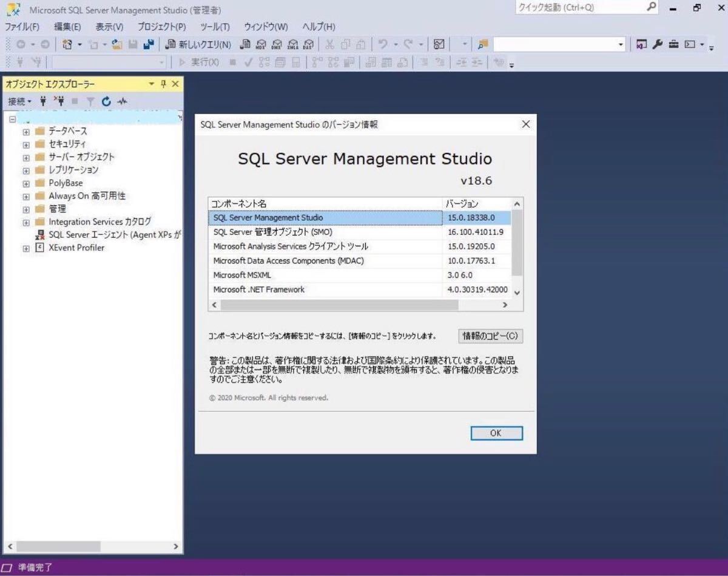Expand the Always On 高可用性 node
Screen dimensions: 728x576
point(26,197)
